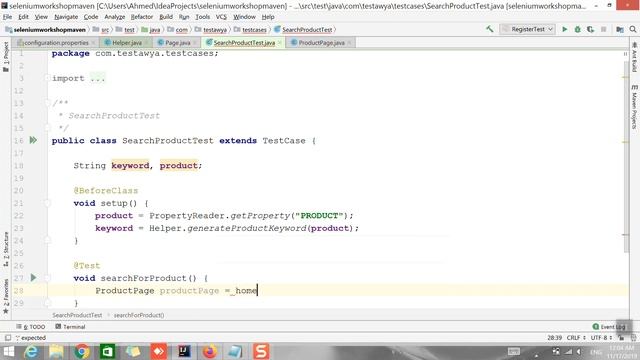Change UTF-8 file encoding in status bar
This screenshot has height=360, width=640.
(601, 338)
